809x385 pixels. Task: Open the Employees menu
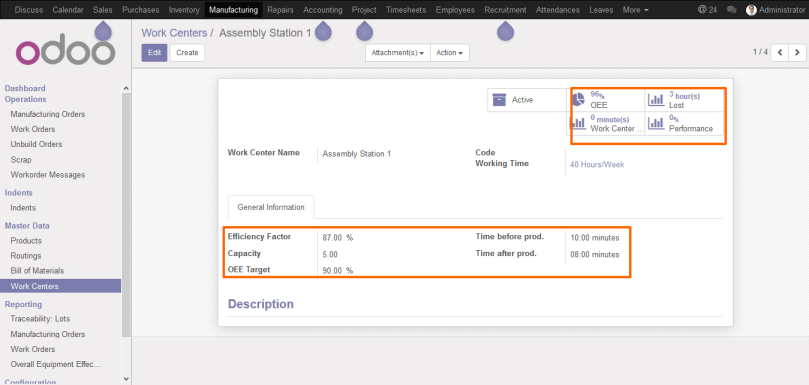[x=455, y=10]
